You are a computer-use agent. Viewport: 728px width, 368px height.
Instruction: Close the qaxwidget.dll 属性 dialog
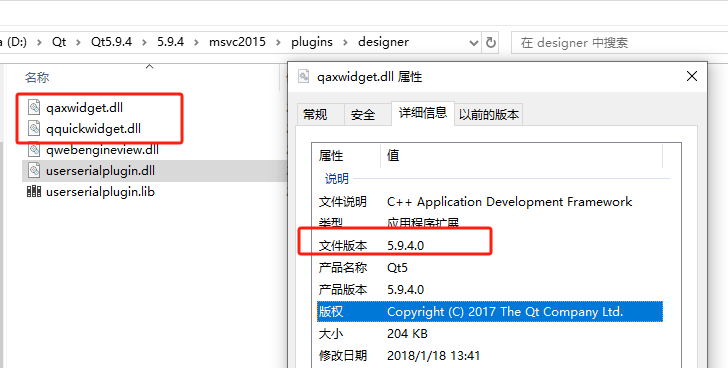pos(692,76)
